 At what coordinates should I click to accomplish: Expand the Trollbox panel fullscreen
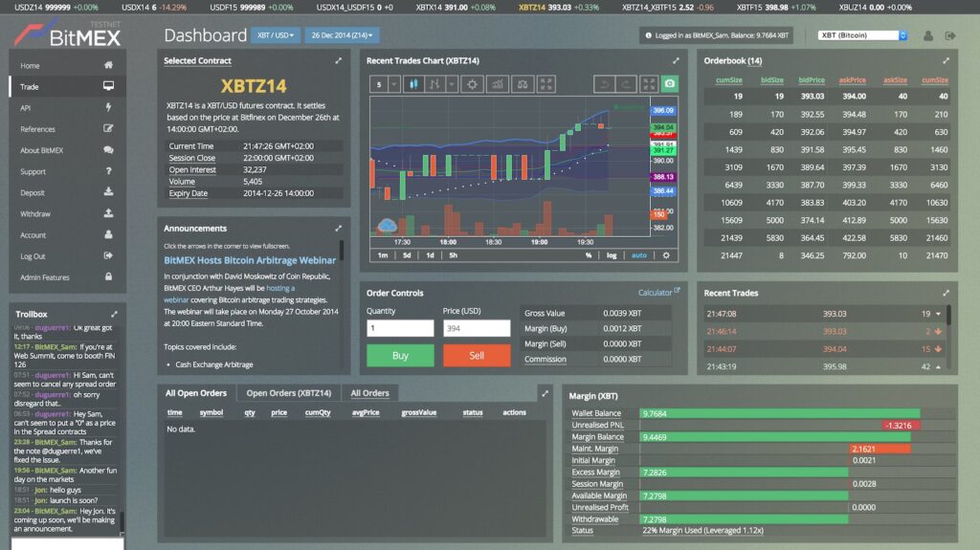[114, 314]
